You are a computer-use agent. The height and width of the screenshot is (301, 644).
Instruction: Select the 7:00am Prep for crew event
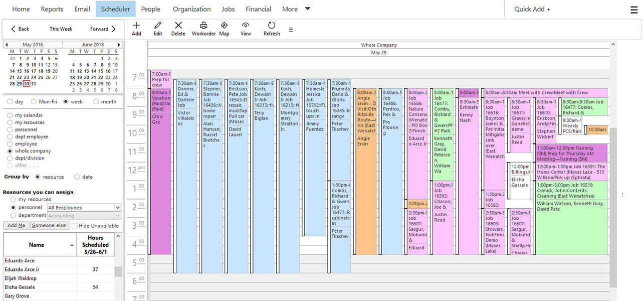[x=161, y=79]
